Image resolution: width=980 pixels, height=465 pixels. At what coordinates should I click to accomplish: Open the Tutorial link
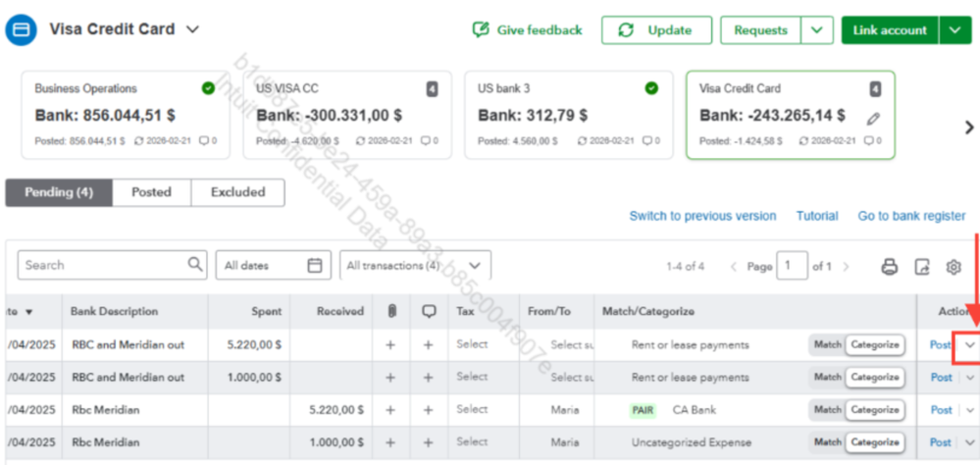[817, 216]
